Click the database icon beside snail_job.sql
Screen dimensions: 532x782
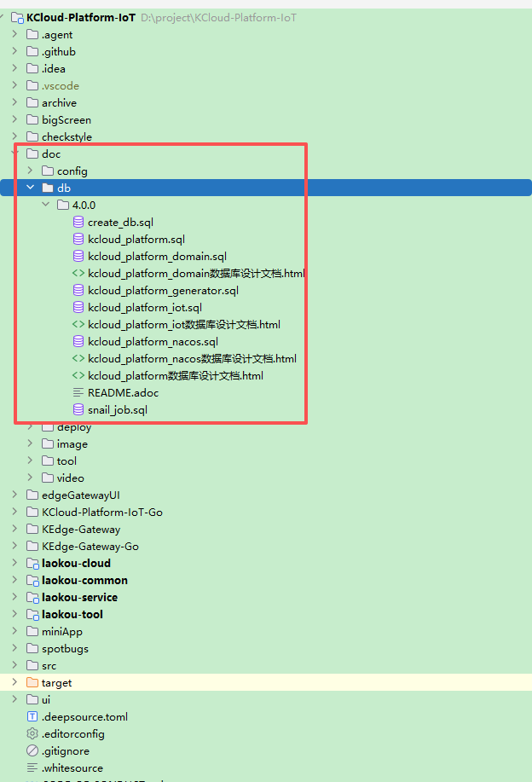click(x=78, y=410)
